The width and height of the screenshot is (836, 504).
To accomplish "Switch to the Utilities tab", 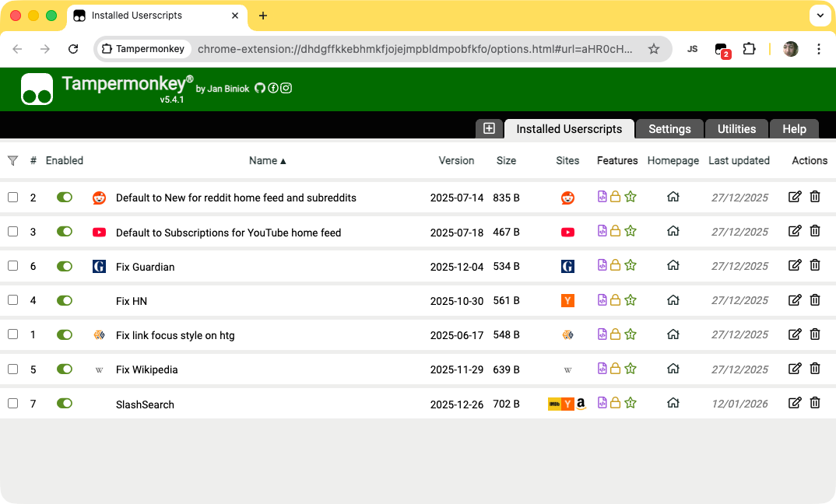I will click(736, 129).
